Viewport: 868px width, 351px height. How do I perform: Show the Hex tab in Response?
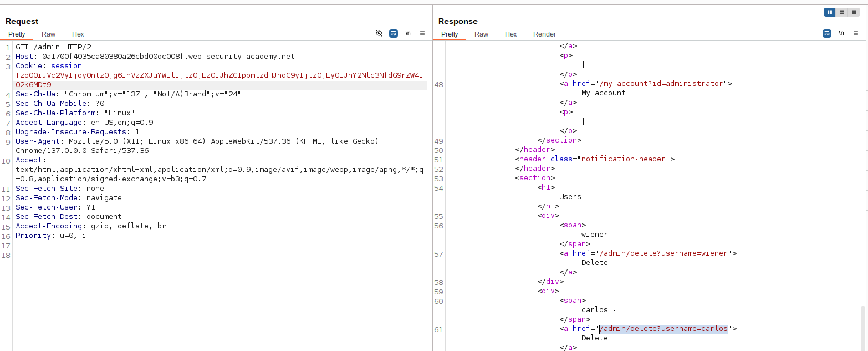[510, 34]
